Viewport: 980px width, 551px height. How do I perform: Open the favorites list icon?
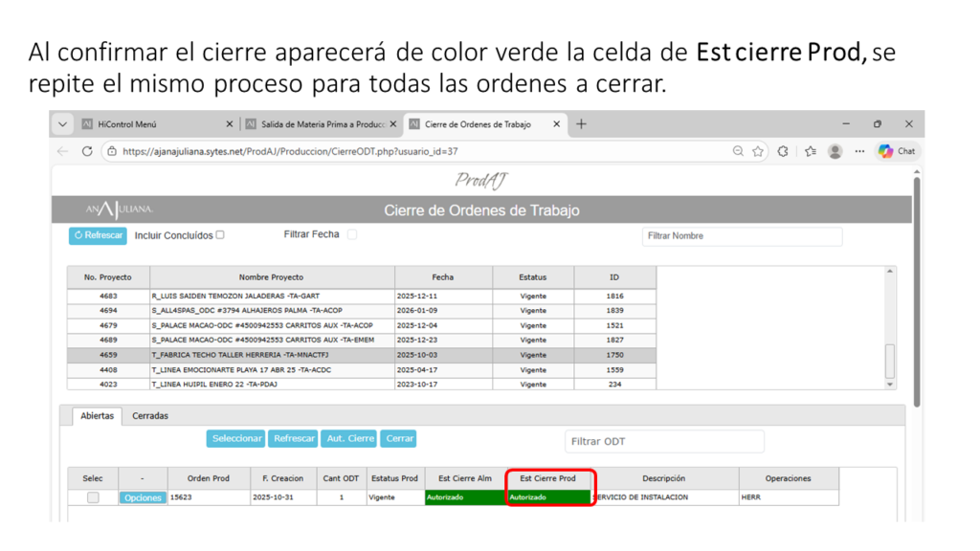tap(810, 151)
